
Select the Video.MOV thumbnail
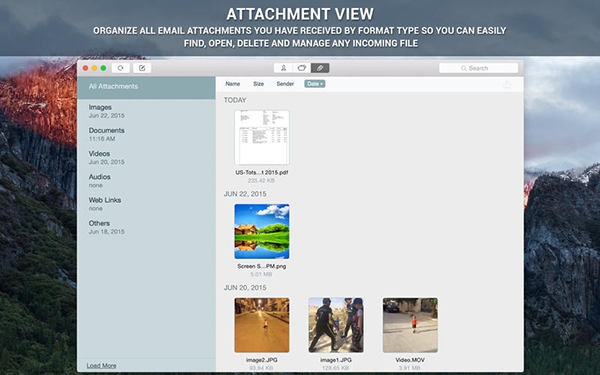[x=410, y=325]
